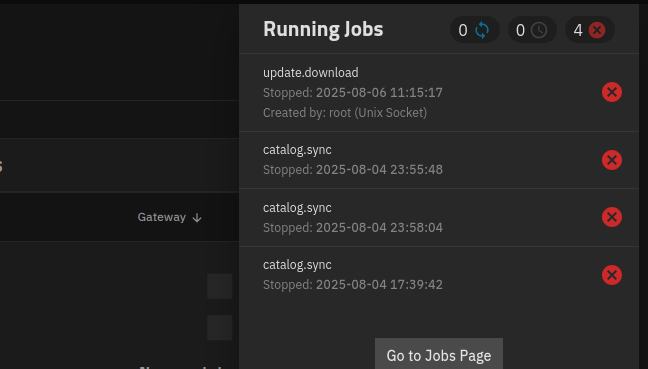This screenshot has width=648, height=369.
Task: Click error icon for catalog.sync stopped 17:39:42
Action: tap(612, 275)
